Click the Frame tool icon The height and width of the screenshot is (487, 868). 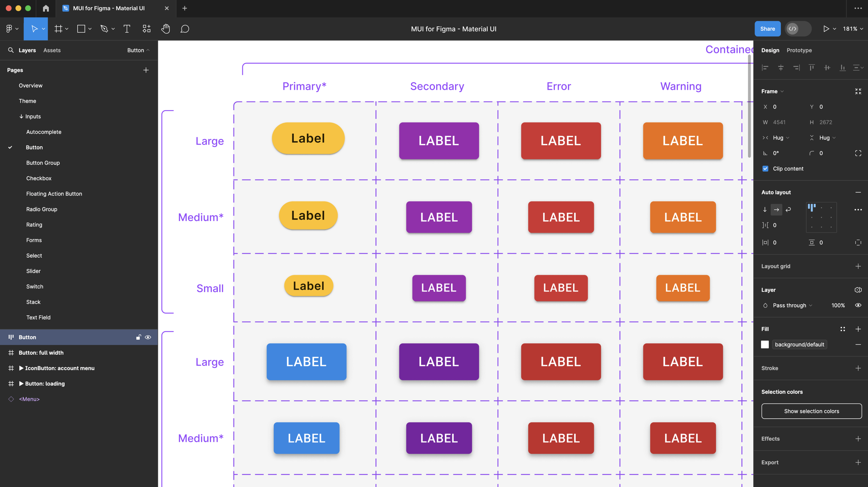58,29
